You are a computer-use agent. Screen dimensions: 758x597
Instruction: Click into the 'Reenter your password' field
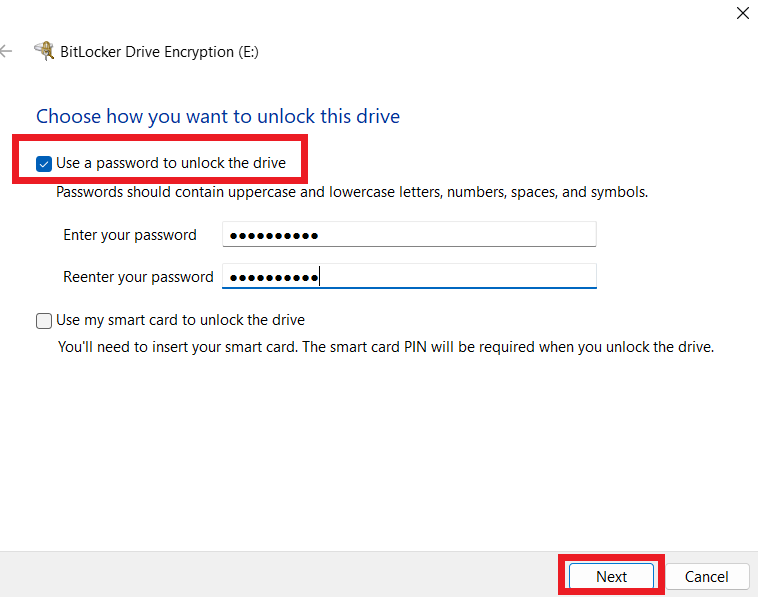pyautogui.click(x=409, y=277)
